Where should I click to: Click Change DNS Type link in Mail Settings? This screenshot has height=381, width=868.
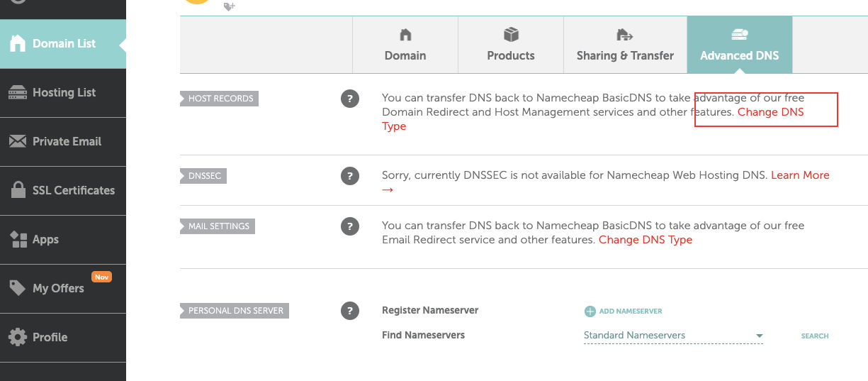coord(646,240)
